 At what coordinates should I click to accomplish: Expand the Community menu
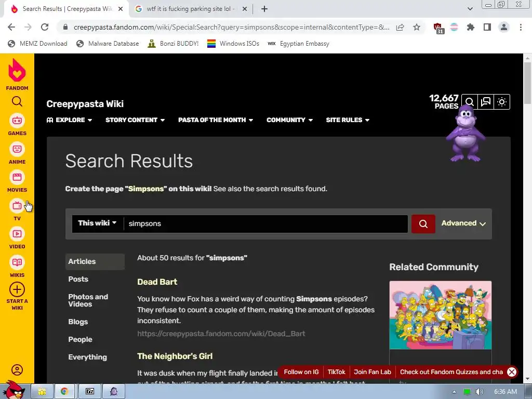289,120
